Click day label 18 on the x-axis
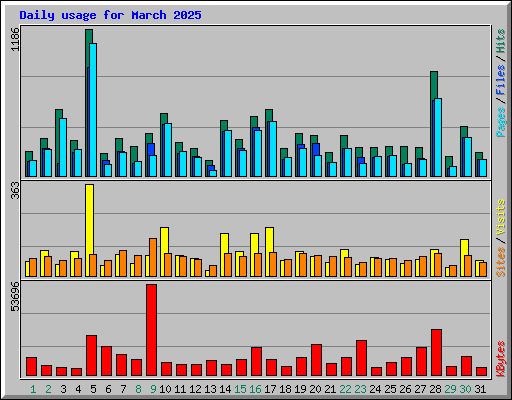512x400 pixels. pyautogui.click(x=285, y=389)
